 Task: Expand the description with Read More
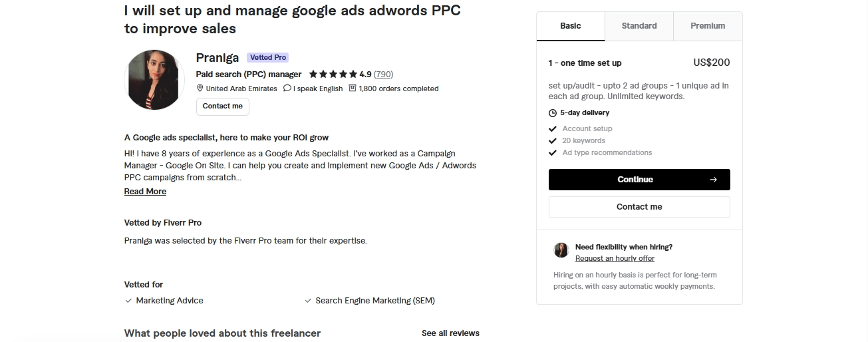coord(145,192)
